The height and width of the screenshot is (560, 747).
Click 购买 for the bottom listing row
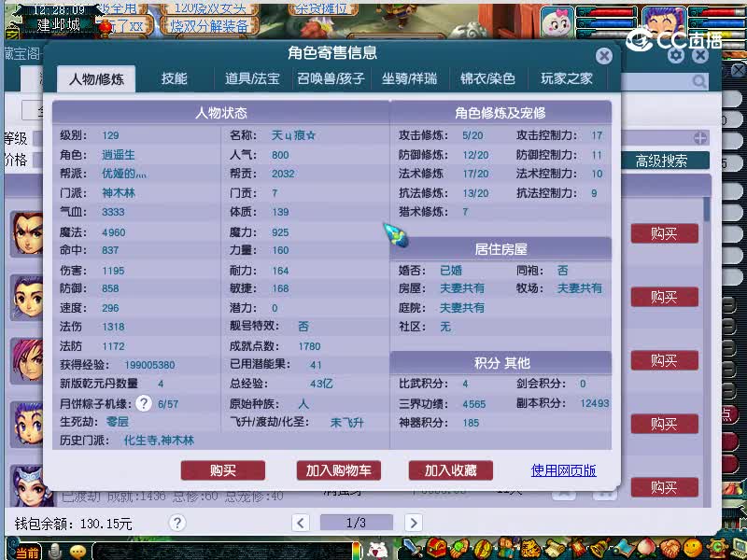tap(665, 487)
